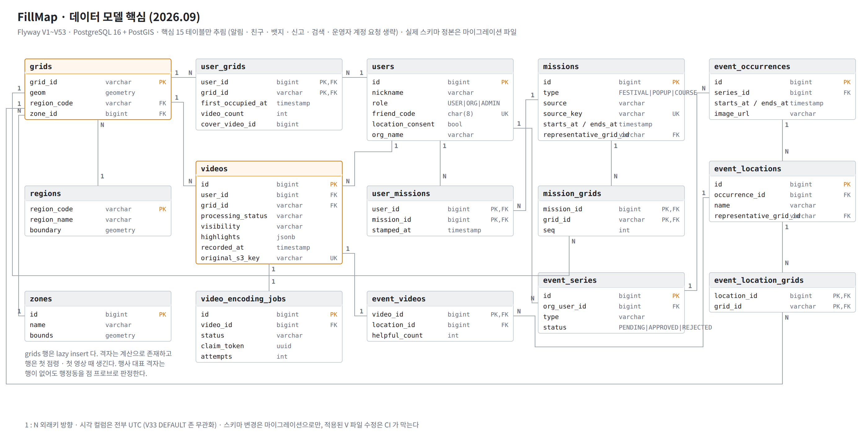The width and height of the screenshot is (868, 446).
Task: Click the regions table header
Action: (x=98, y=193)
